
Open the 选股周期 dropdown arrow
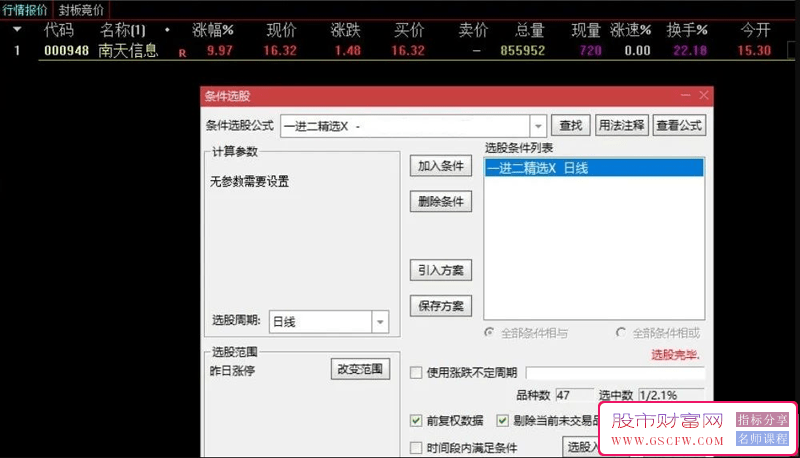click(x=380, y=322)
